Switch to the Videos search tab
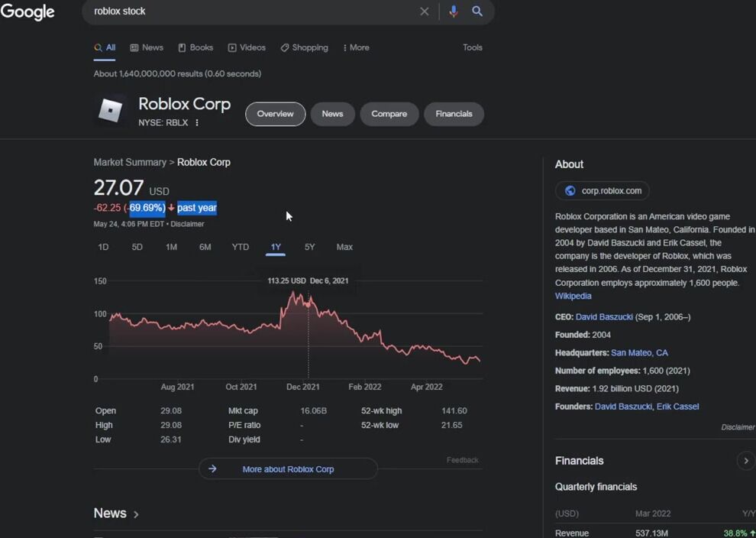The width and height of the screenshot is (756, 538). point(247,47)
